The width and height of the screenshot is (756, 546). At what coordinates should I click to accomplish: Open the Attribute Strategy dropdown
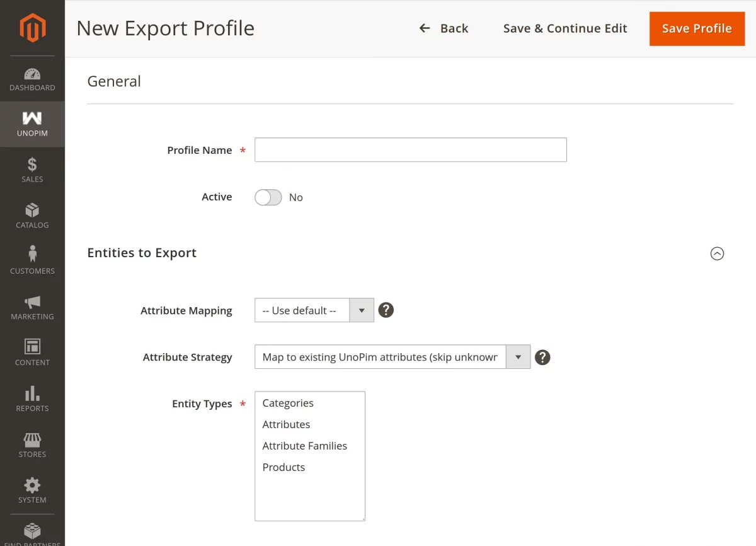coord(392,357)
